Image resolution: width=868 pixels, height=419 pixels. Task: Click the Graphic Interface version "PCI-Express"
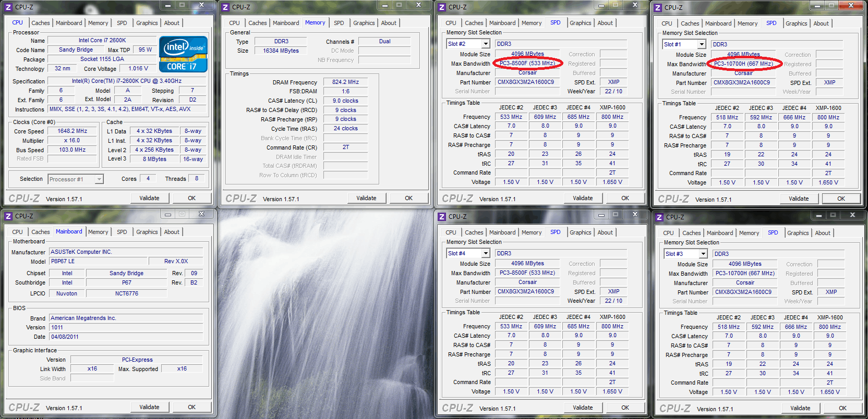137,360
